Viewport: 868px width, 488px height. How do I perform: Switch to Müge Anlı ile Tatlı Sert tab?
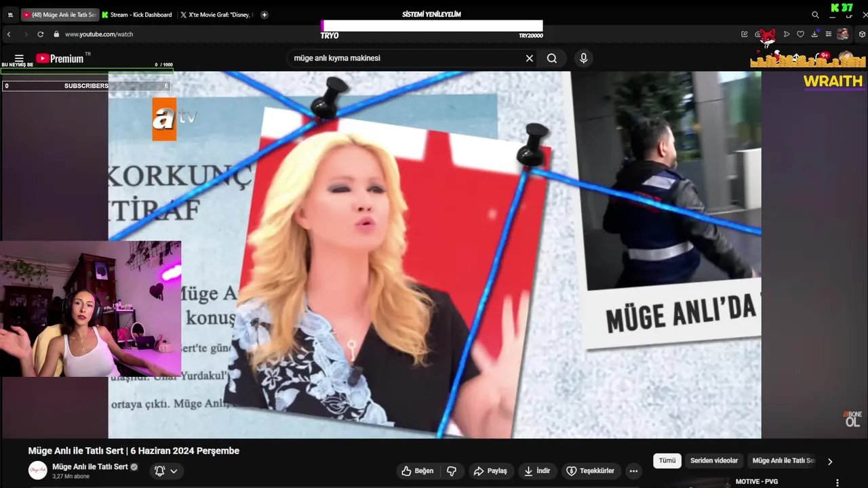pos(60,14)
